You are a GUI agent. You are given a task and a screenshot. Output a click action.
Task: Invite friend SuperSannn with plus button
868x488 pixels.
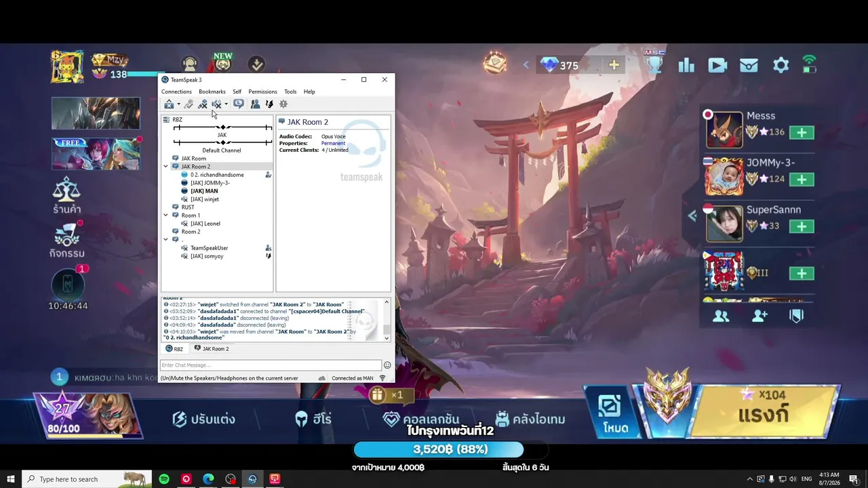tap(802, 226)
